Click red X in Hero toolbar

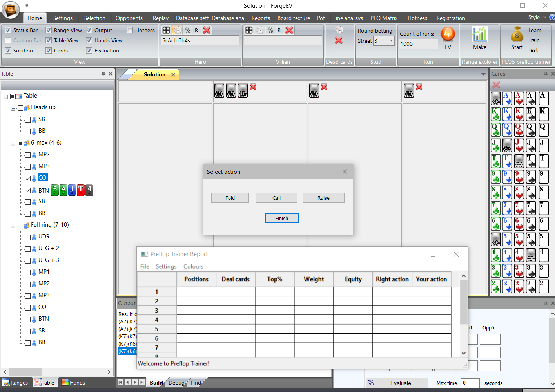pyautogui.click(x=207, y=30)
